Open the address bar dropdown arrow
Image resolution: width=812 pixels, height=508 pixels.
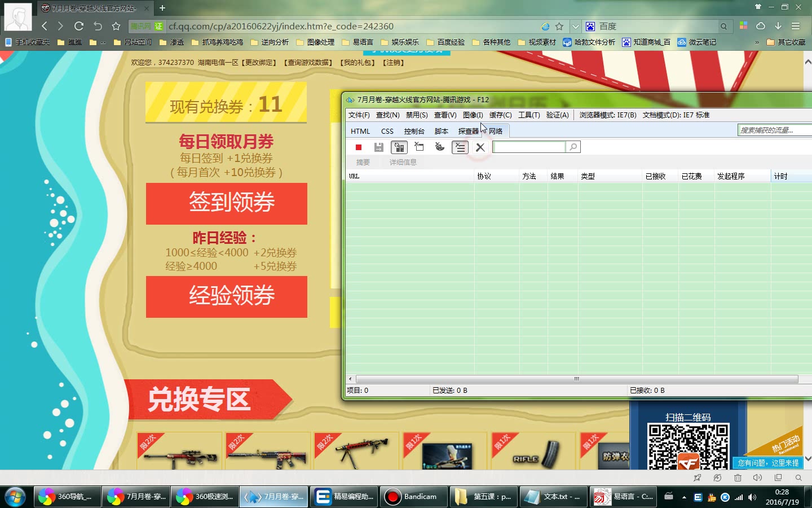pyautogui.click(x=575, y=27)
